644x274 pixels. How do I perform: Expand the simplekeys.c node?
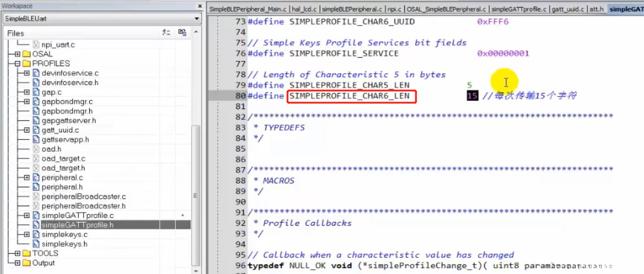(27, 234)
